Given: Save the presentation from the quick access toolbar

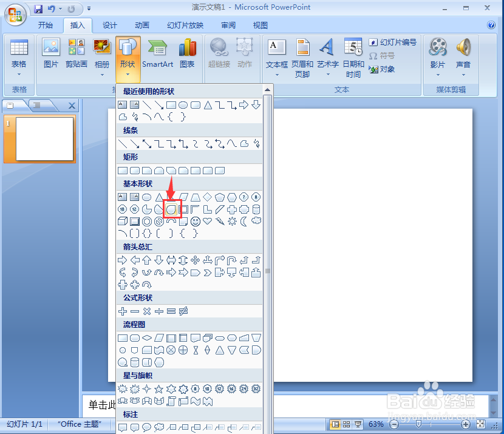Looking at the screenshot, I should click(38, 9).
